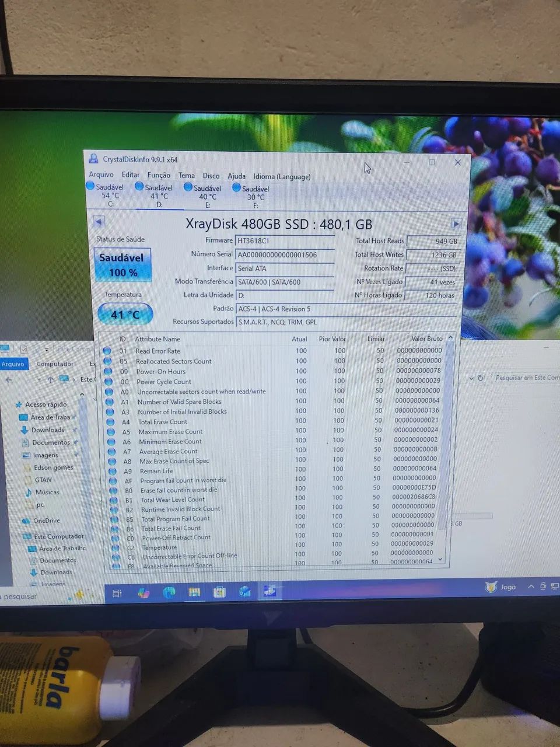The height and width of the screenshot is (747, 560).
Task: Click the Total Erase Count status icon
Action: click(x=110, y=421)
